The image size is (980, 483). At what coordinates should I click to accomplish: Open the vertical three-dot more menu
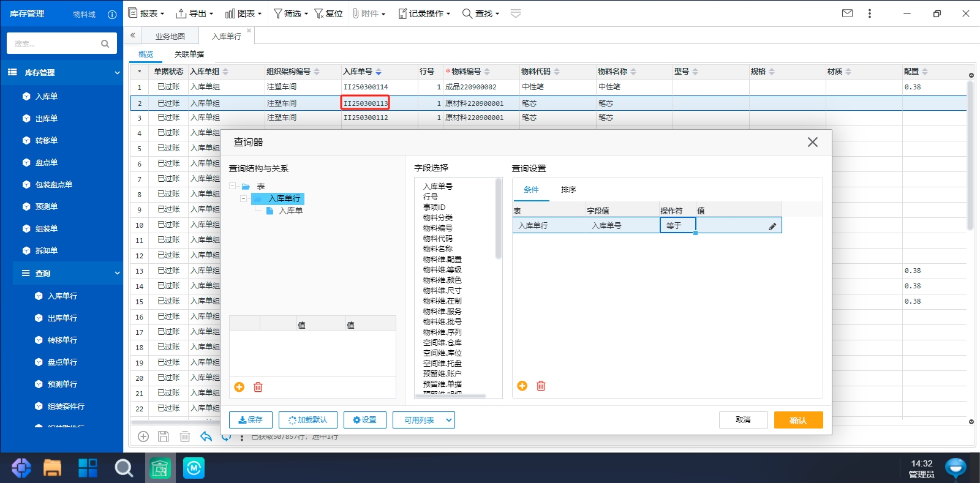(869, 13)
